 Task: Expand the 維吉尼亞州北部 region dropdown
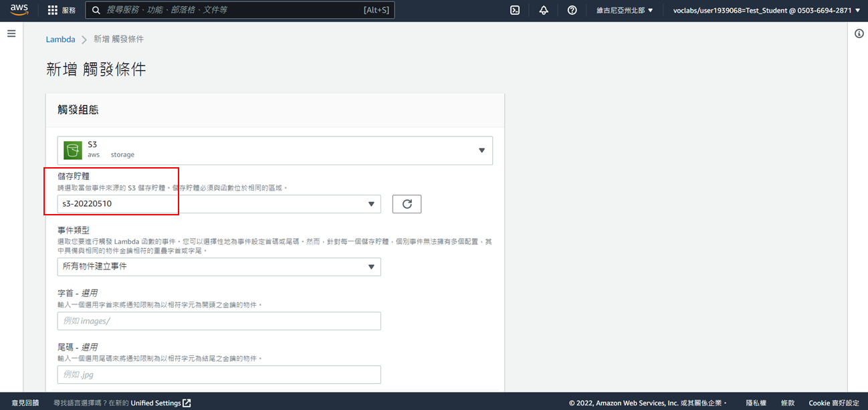(x=625, y=10)
